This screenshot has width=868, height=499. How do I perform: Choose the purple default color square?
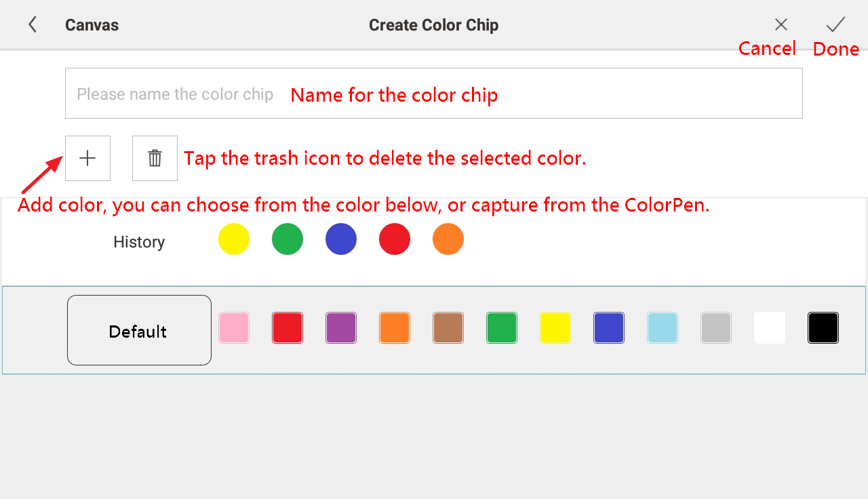[341, 328]
